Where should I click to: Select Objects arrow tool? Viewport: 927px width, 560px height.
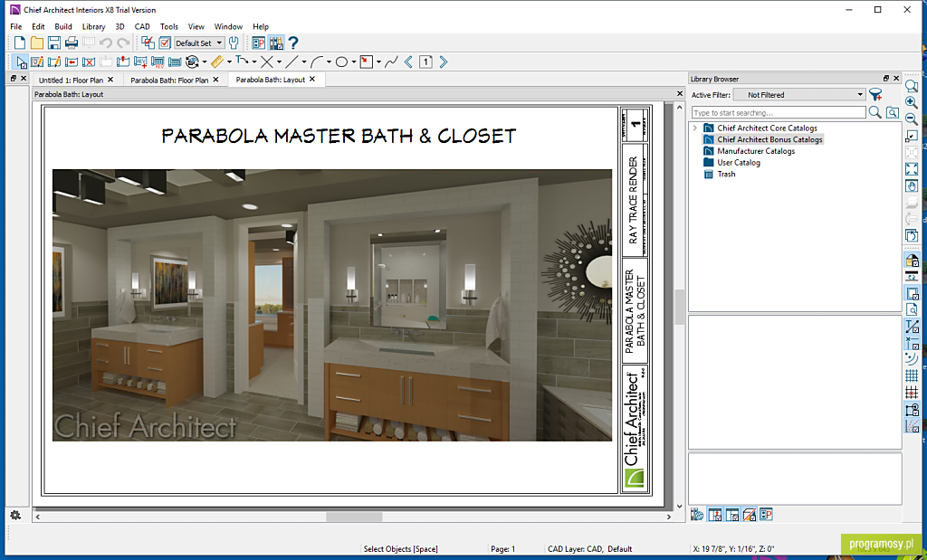click(22, 62)
